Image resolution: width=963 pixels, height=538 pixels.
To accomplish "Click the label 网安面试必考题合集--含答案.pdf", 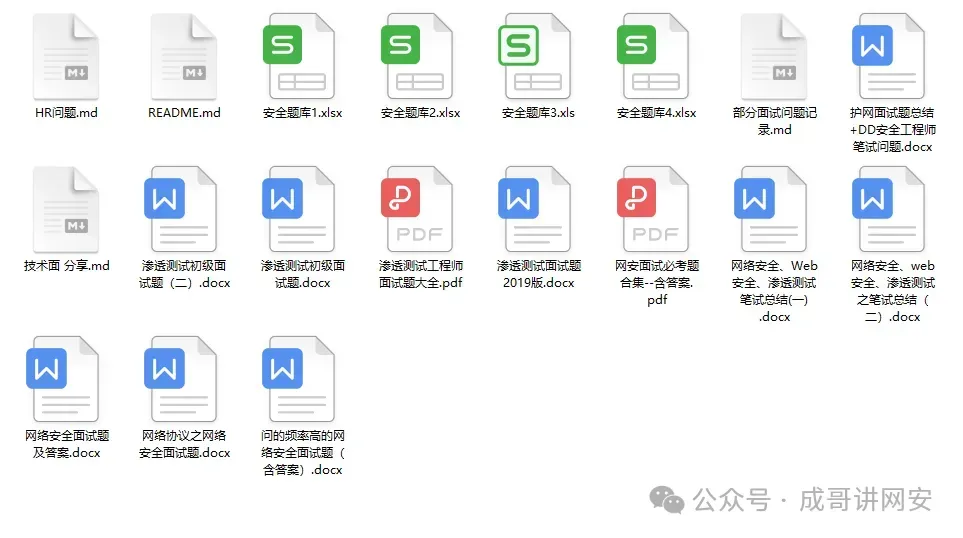I will (657, 283).
